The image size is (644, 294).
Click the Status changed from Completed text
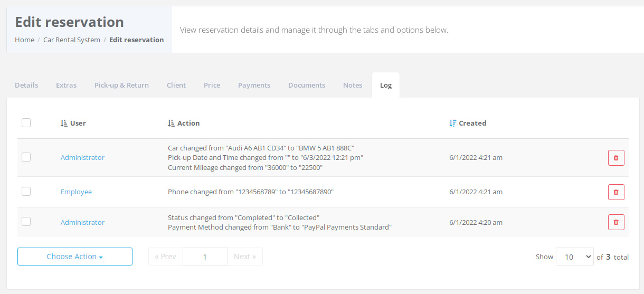(244, 217)
